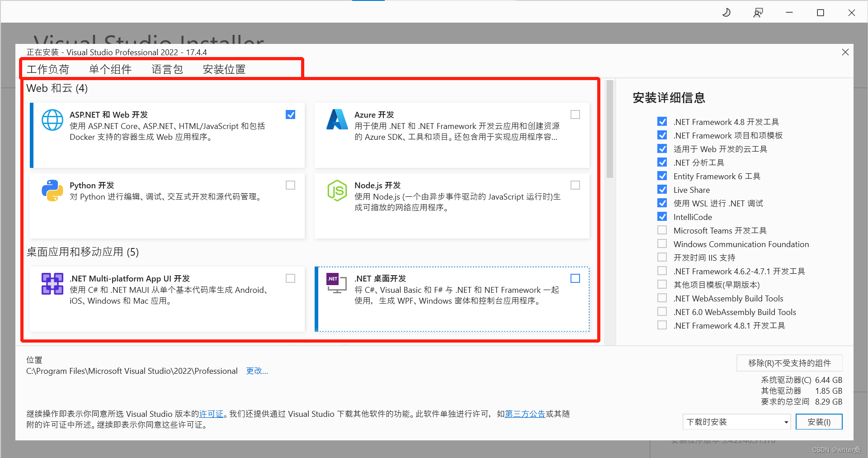Screen dimensions: 868x458
Task: Open the 第三方公告 link
Action: (525, 414)
